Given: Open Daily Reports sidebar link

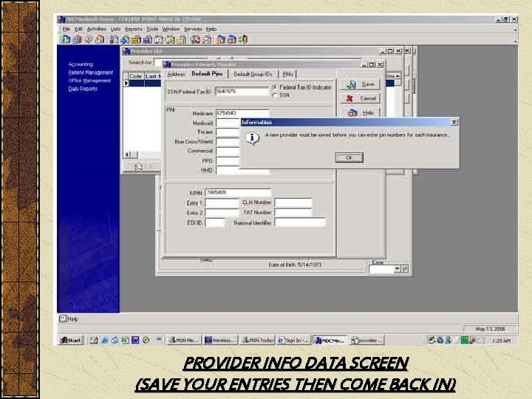Looking at the screenshot, I should (83, 89).
